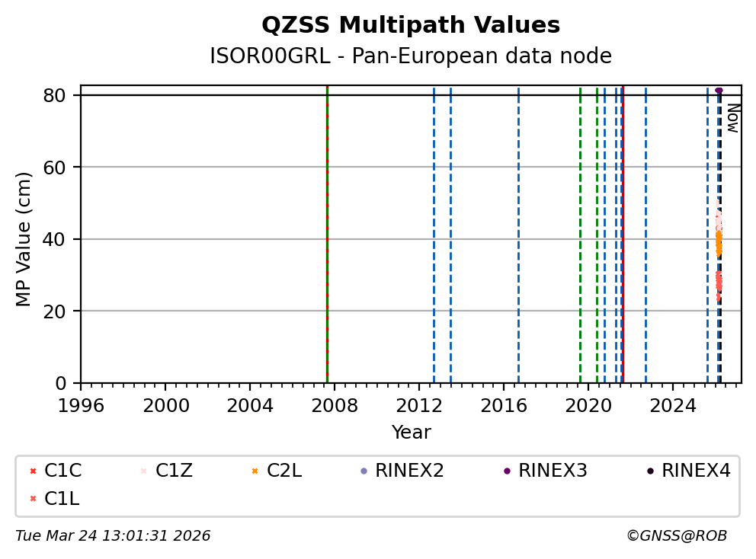Click the orange C2L legend marker
Viewport: 756px width, 559px height.
click(x=255, y=471)
